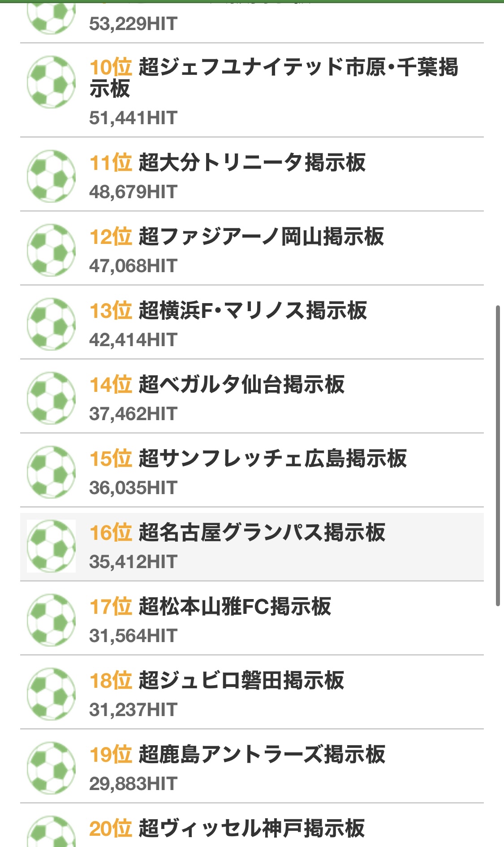504x847 pixels.
Task: Tap soccer ball icon beside 超ジェフユナイテッド市原・千葉掲示板
Action: click(51, 82)
